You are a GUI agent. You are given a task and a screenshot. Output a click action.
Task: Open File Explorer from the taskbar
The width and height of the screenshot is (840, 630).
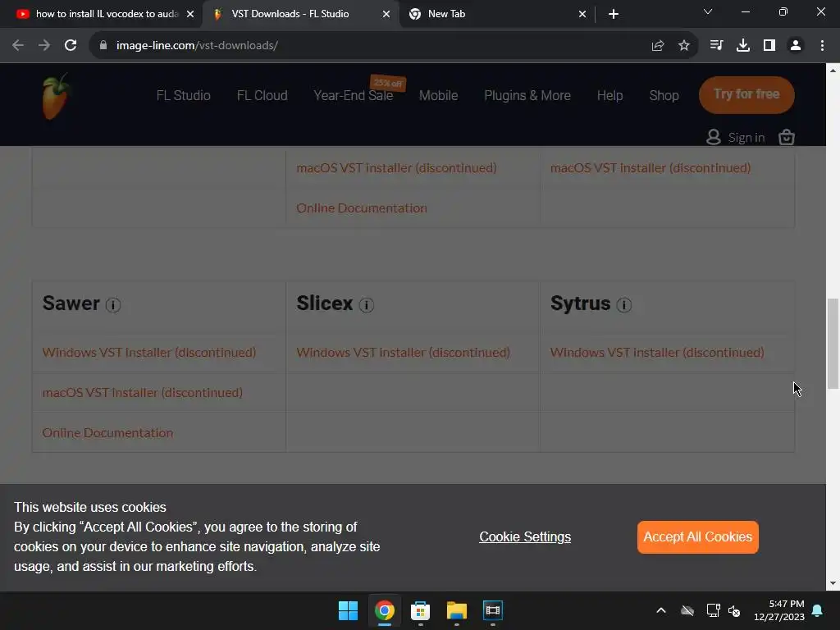coord(456,610)
